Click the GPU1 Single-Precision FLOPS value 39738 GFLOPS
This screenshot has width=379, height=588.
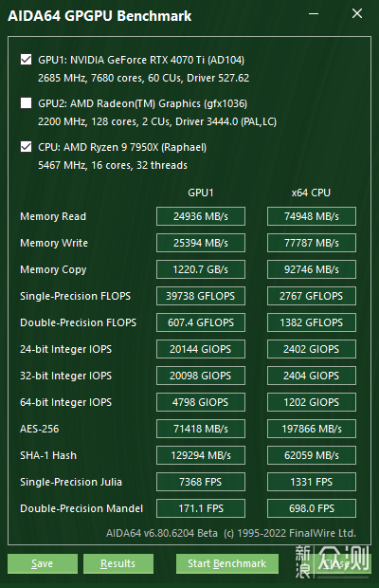click(x=201, y=296)
